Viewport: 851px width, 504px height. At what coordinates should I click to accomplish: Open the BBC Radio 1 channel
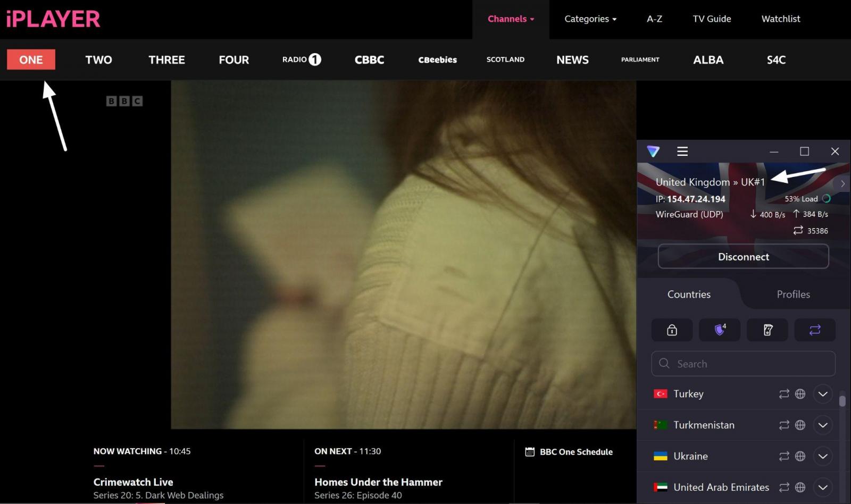click(302, 60)
